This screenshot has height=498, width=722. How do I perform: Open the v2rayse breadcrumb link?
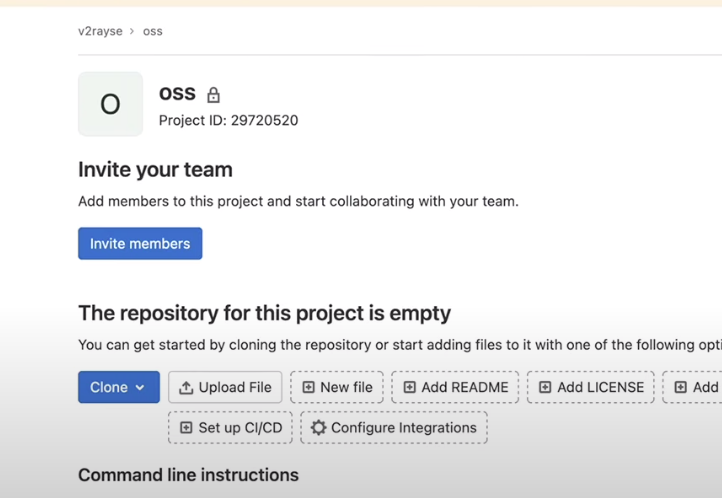point(100,31)
